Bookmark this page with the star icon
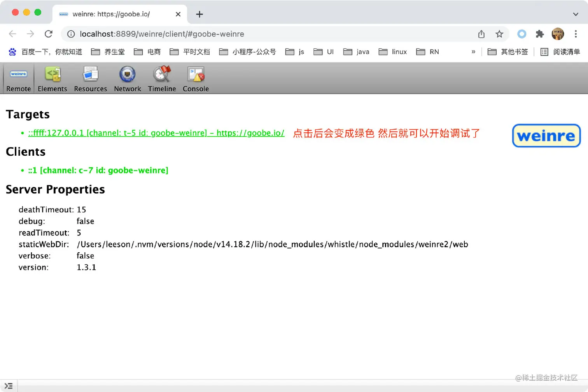Viewport: 588px width, 392px height. click(499, 34)
